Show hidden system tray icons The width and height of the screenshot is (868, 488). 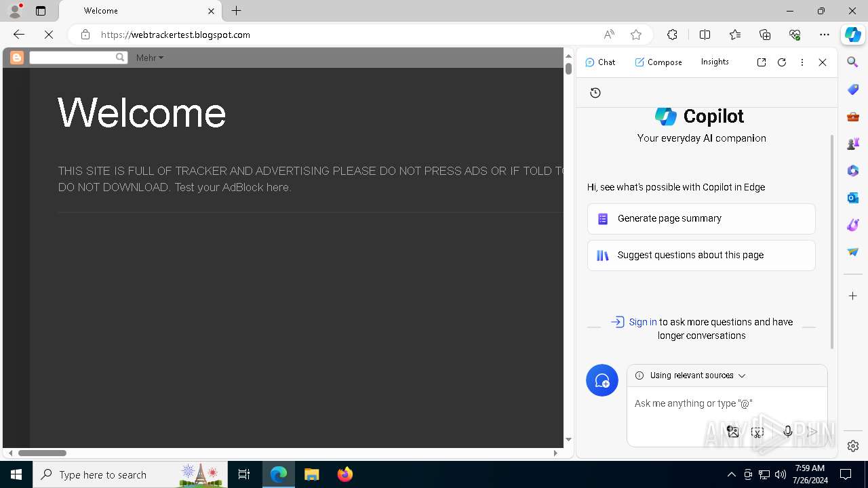732,474
